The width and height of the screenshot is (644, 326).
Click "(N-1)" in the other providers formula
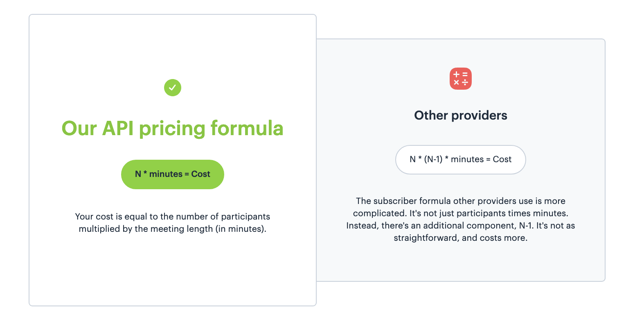[x=433, y=159]
